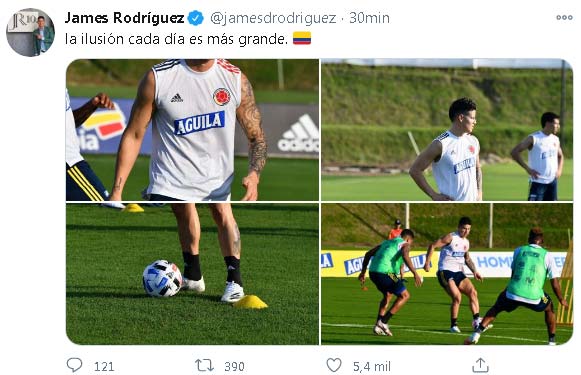Like the tweet with the heart icon
581x375 pixels.
click(x=334, y=365)
